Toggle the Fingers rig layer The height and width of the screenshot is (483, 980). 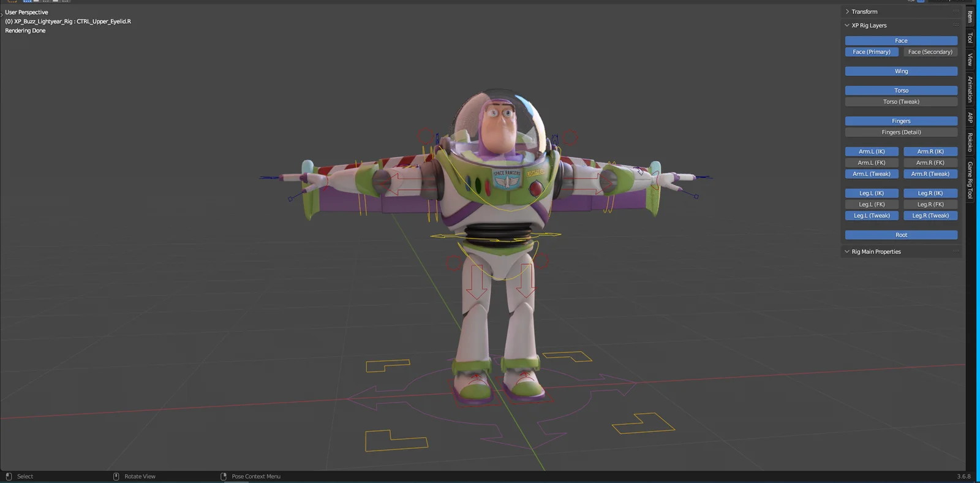[901, 121]
